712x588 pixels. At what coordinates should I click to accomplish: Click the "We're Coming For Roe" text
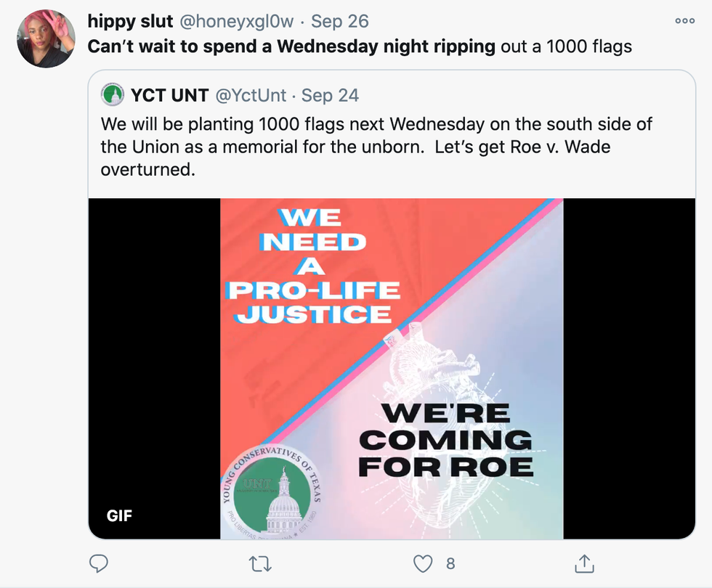coord(445,439)
